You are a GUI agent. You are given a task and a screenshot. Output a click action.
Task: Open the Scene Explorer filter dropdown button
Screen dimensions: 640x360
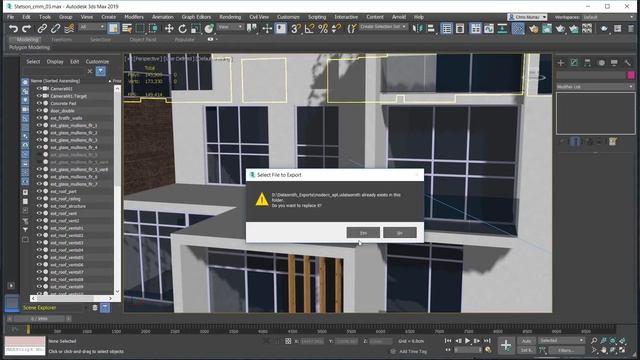click(x=100, y=71)
